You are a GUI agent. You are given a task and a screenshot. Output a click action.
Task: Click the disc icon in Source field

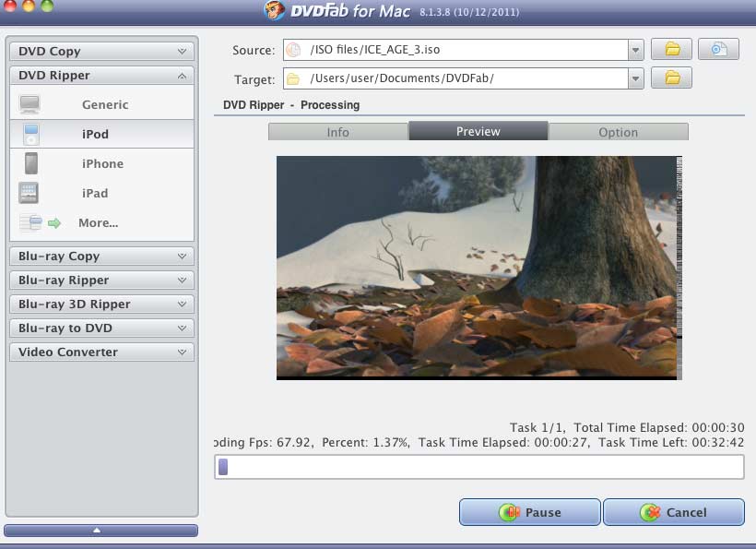coord(293,50)
